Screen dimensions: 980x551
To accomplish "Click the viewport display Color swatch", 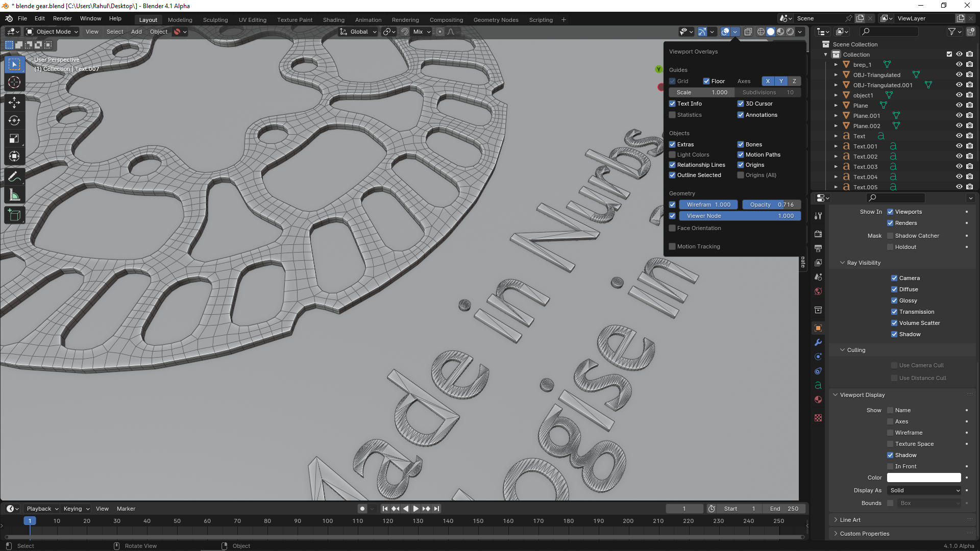I will click(924, 478).
